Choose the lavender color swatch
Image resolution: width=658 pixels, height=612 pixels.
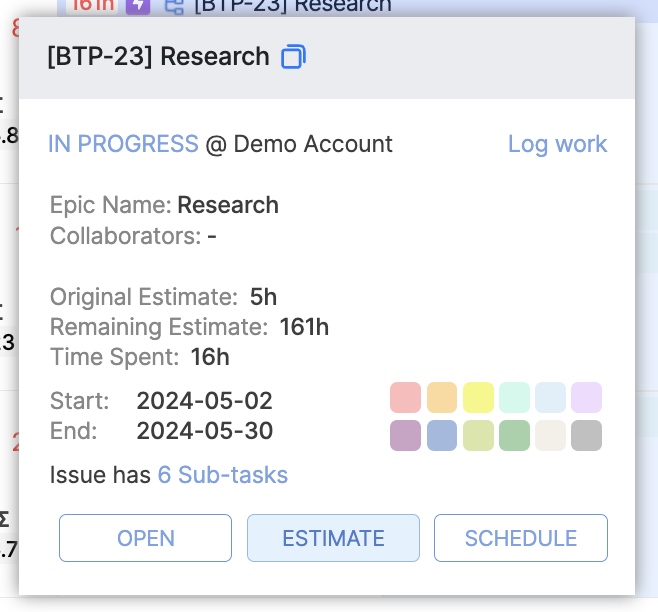click(586, 397)
